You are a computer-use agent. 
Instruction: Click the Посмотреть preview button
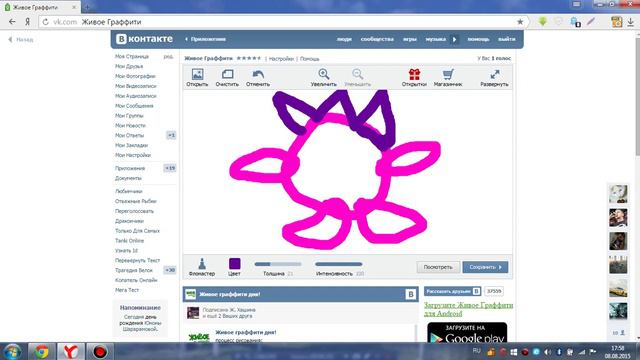point(438,267)
